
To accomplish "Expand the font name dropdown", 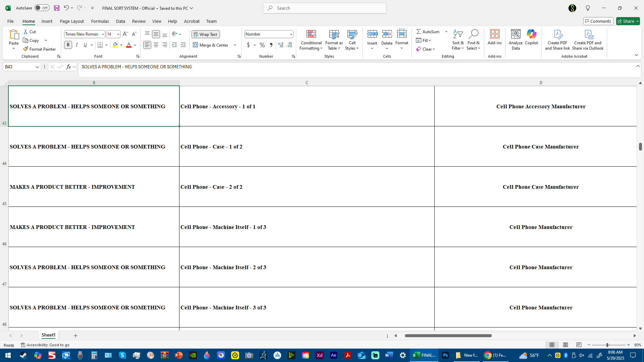I will 103,34.
